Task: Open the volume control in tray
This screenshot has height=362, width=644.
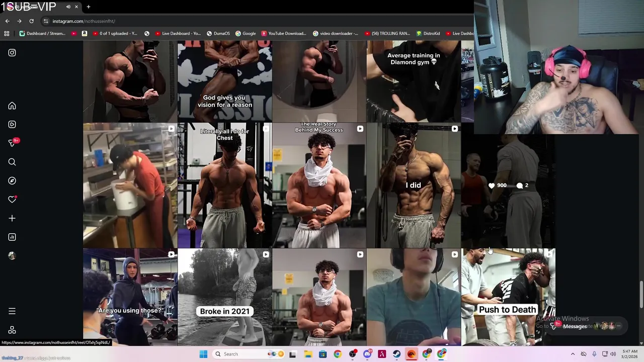Action: tap(613, 354)
